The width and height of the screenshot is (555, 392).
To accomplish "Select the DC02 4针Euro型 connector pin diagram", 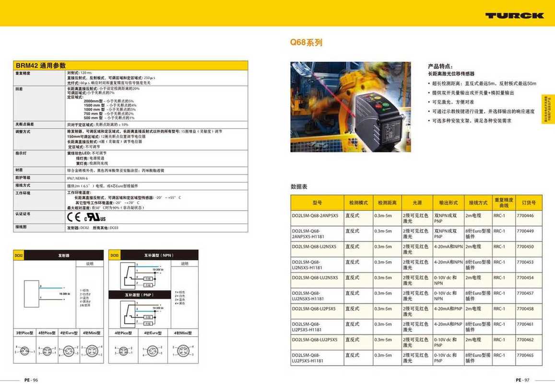I will 69,351.
